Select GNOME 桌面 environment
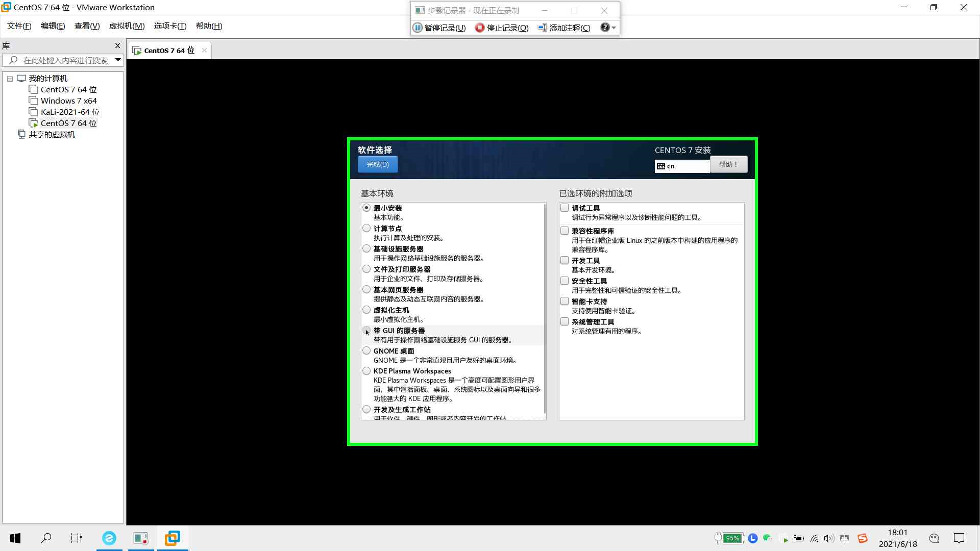 [x=366, y=350]
